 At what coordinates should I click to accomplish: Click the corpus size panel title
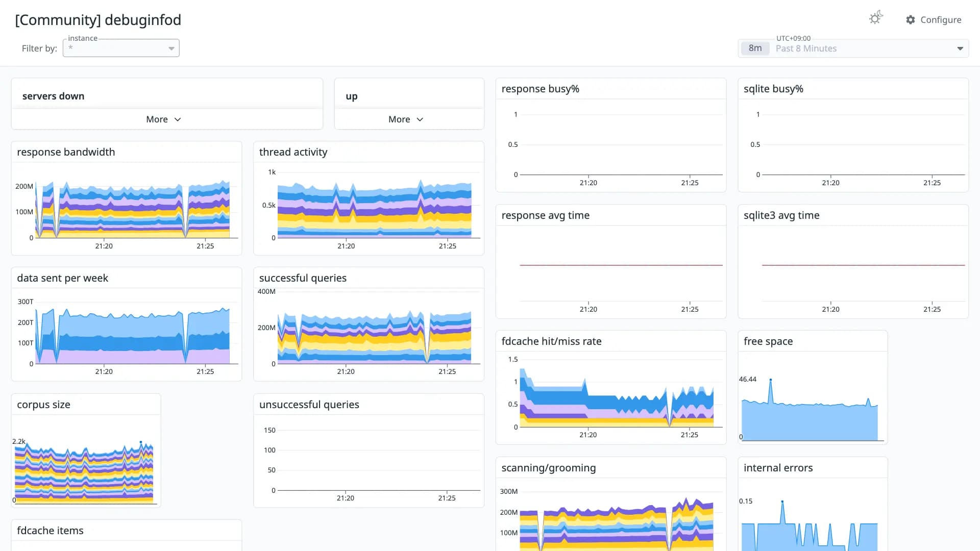[x=43, y=405]
